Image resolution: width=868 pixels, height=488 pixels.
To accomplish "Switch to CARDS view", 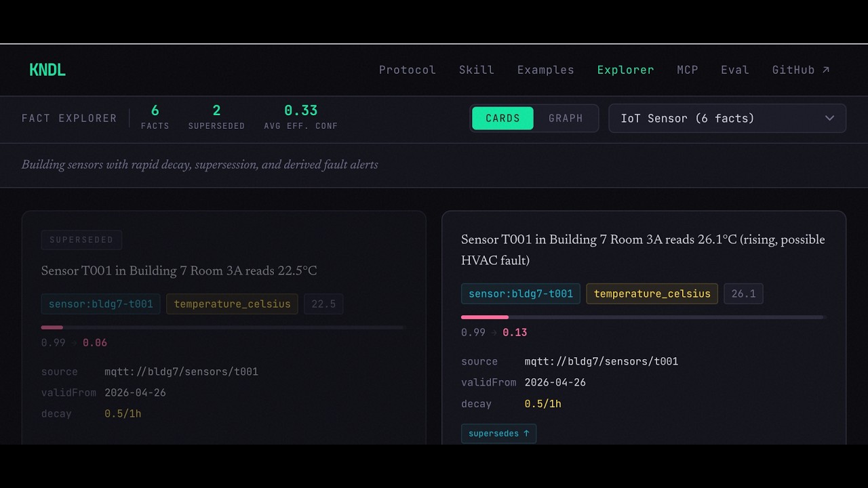I will click(502, 118).
